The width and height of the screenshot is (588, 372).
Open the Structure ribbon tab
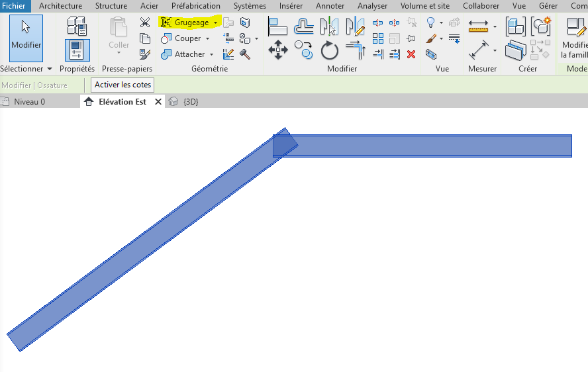tap(111, 6)
